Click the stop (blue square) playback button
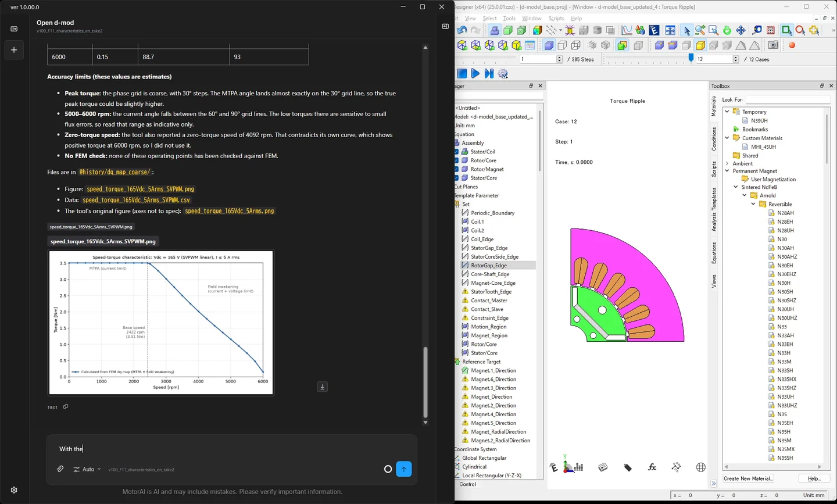The width and height of the screenshot is (837, 504). 462,73
